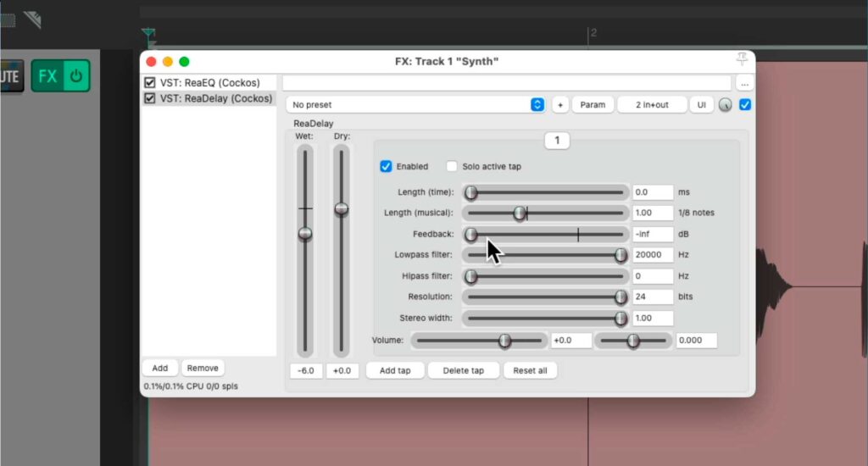Click the Dry level slider handle

pos(342,208)
